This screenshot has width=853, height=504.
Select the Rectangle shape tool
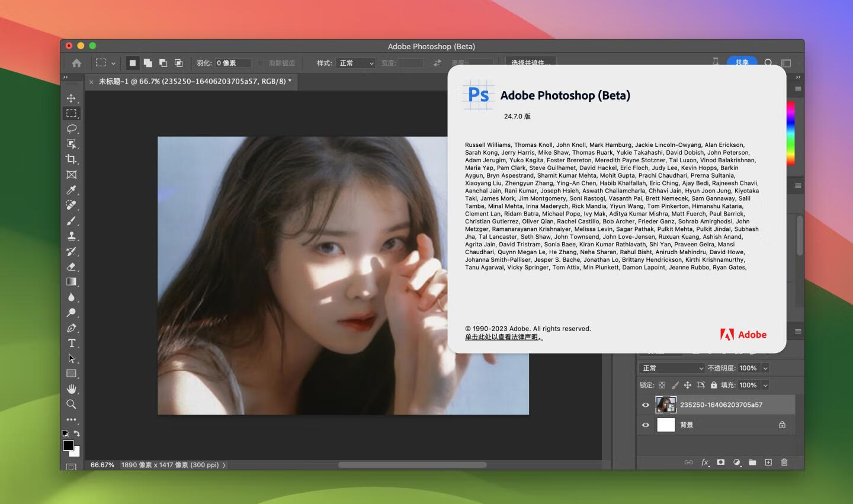click(x=71, y=374)
